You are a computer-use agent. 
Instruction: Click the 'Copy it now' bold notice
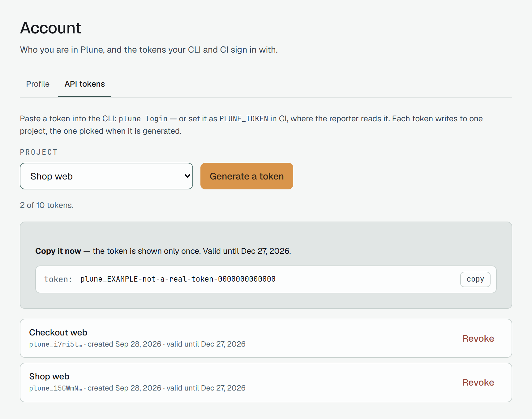tap(58, 251)
